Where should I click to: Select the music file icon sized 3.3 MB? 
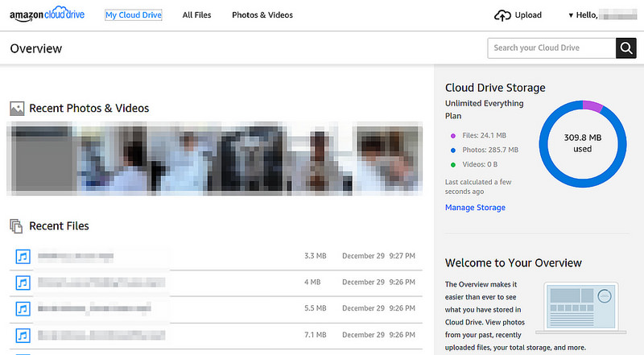coord(23,257)
